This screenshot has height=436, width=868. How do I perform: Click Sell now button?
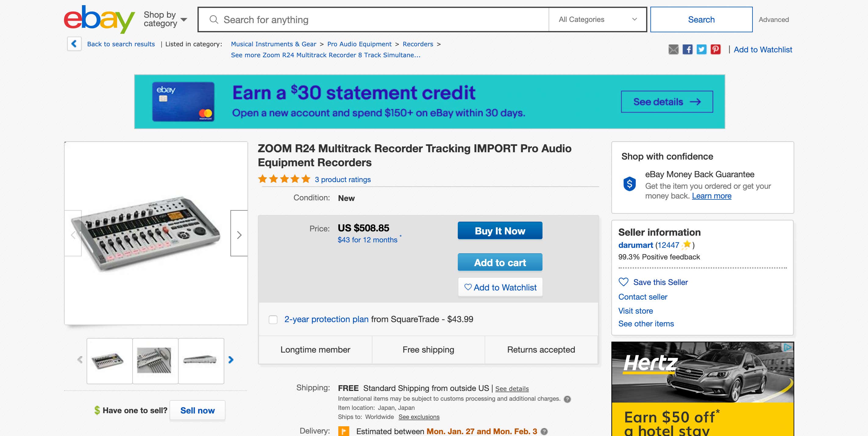pos(197,410)
